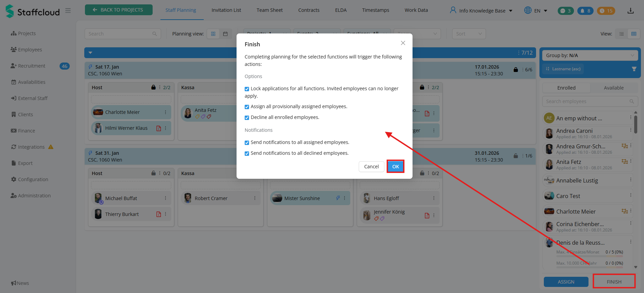The width and height of the screenshot is (644, 293).
Task: Uncheck Decline all enrolled employees
Action: pos(247,118)
